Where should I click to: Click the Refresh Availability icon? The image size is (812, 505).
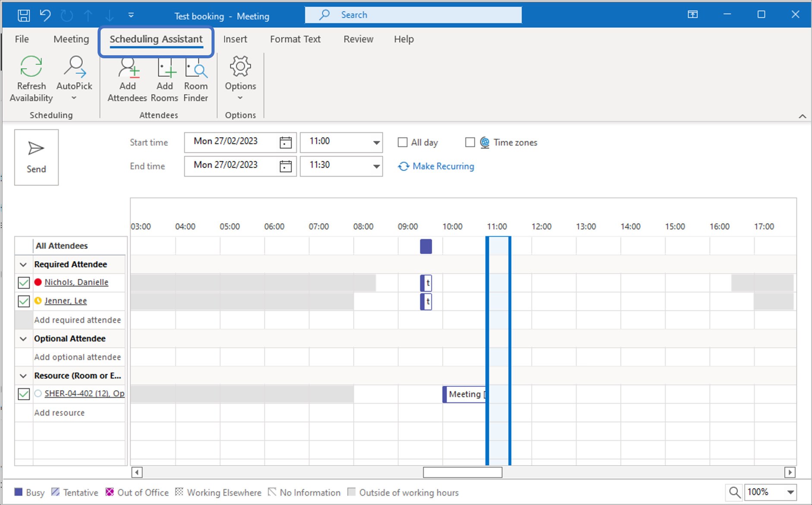coord(31,67)
